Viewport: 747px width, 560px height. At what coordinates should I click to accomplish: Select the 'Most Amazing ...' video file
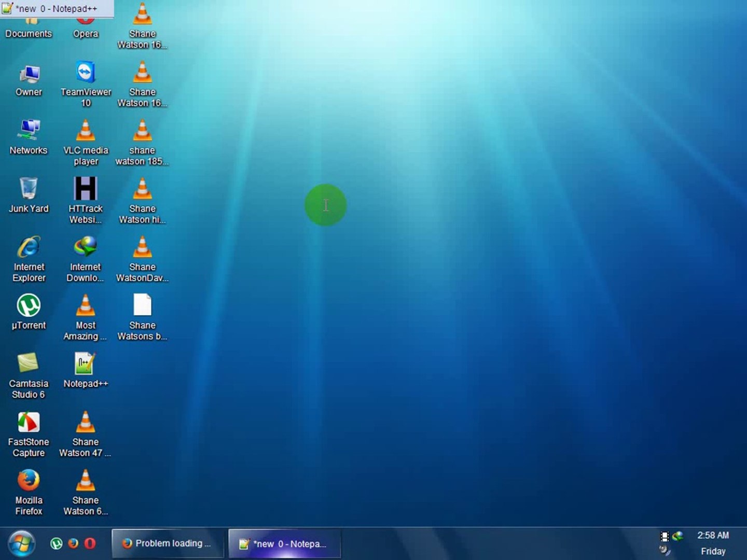86,317
